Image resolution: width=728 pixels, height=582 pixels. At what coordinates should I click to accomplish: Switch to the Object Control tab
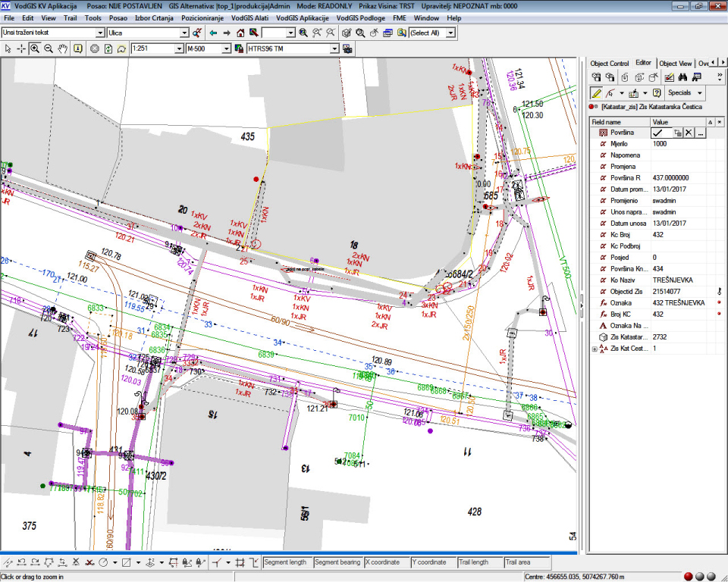click(610, 63)
